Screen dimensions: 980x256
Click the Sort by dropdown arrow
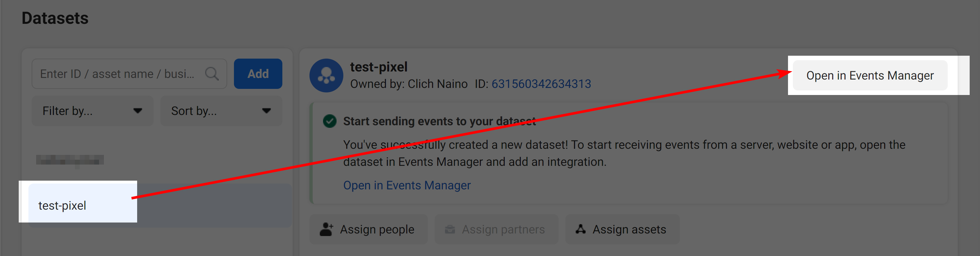[266, 111]
